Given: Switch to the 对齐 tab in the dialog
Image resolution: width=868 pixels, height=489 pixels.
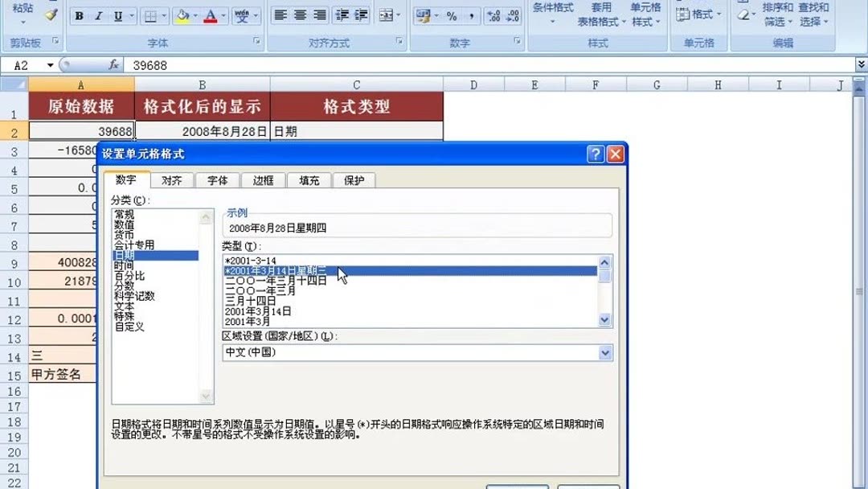Looking at the screenshot, I should [171, 180].
